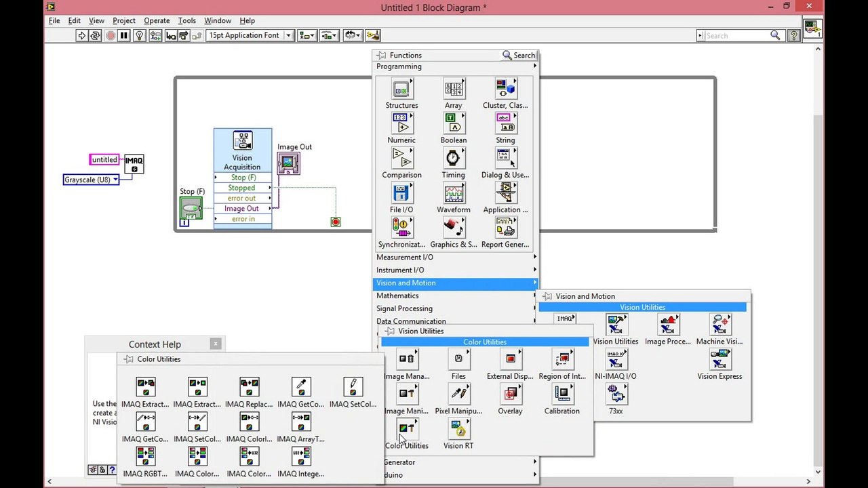Open the View menu
This screenshot has height=488, width=868.
[96, 21]
